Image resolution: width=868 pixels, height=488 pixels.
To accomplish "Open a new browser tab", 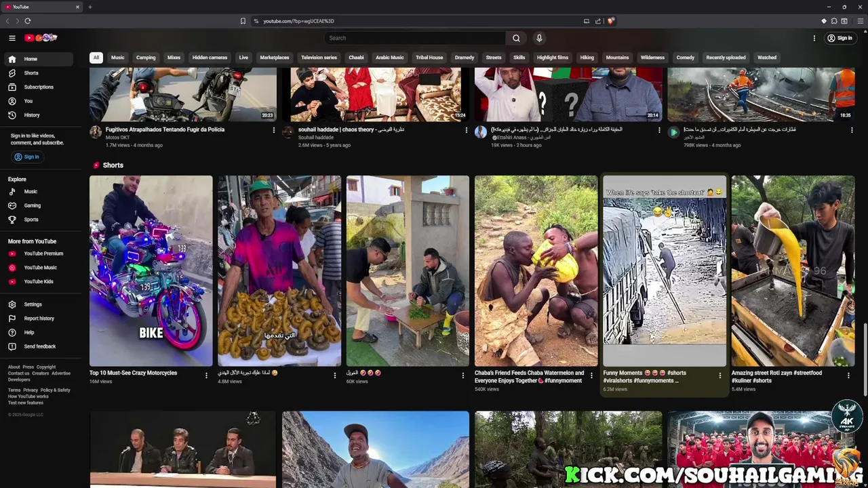I will click(90, 7).
